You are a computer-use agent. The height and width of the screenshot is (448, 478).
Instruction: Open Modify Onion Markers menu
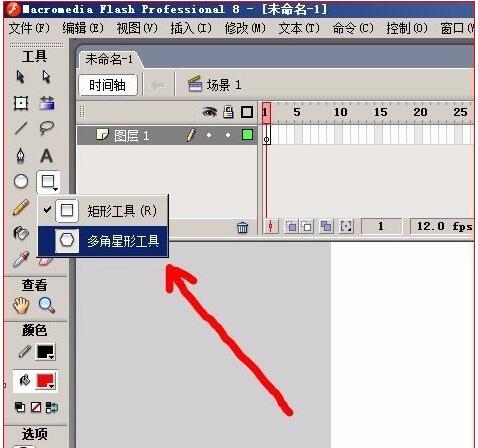tap(346, 227)
